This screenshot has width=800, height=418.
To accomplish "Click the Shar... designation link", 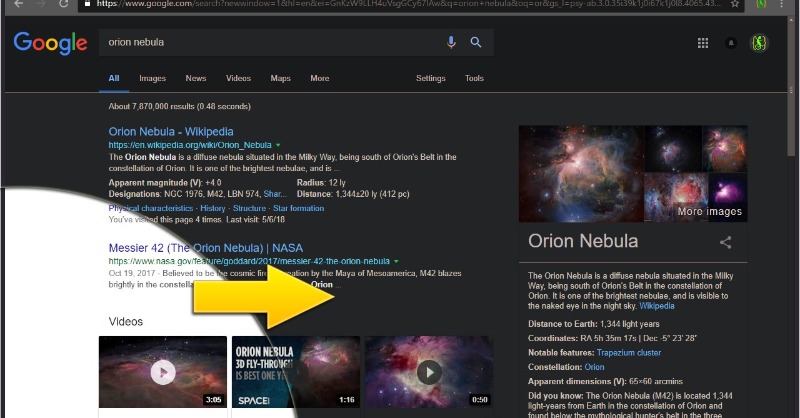I will pyautogui.click(x=275, y=194).
